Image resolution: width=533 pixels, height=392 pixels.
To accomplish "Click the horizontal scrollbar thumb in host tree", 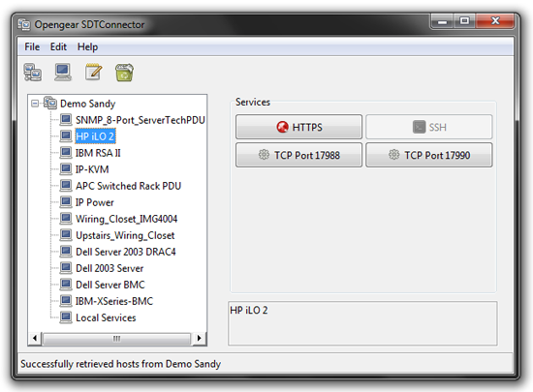I will click(116, 339).
